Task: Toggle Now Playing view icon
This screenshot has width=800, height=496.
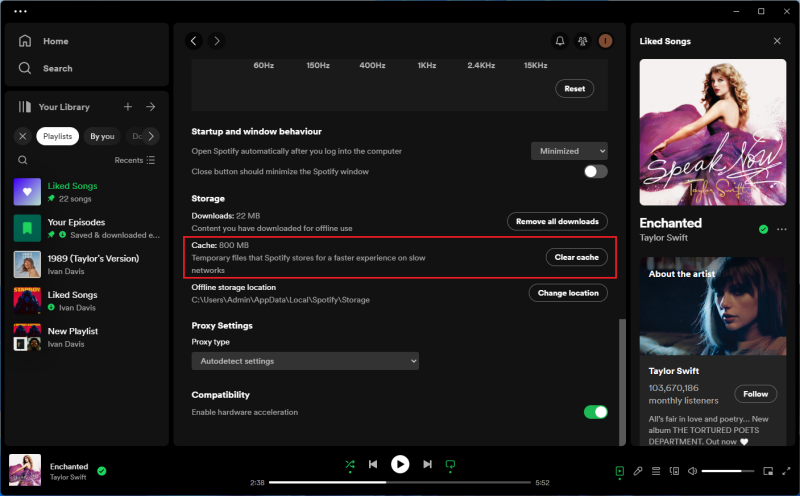Action: pyautogui.click(x=619, y=471)
